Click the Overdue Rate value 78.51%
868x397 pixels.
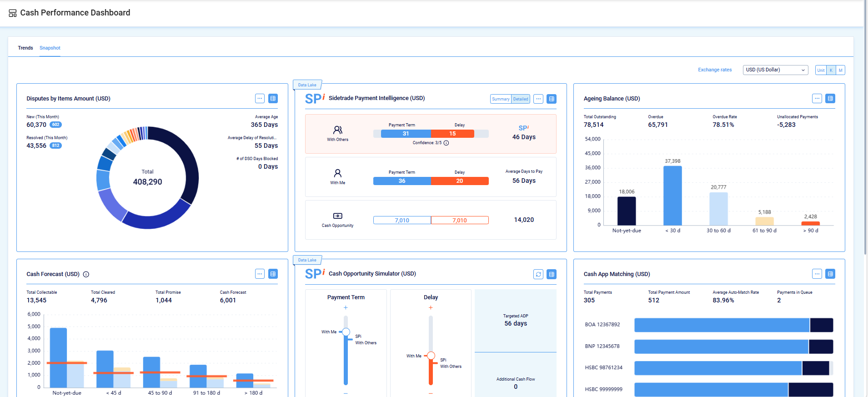(x=723, y=125)
